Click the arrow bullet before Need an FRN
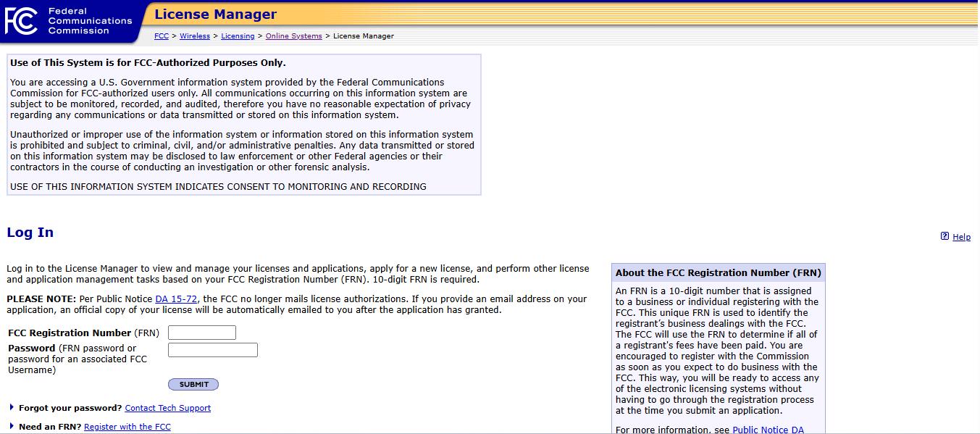This screenshot has width=980, height=434. [x=12, y=426]
